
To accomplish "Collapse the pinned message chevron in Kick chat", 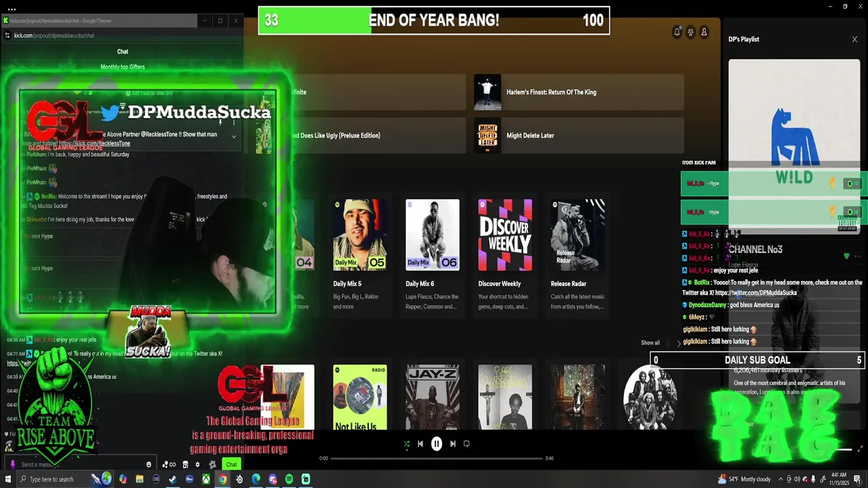I will (x=234, y=136).
